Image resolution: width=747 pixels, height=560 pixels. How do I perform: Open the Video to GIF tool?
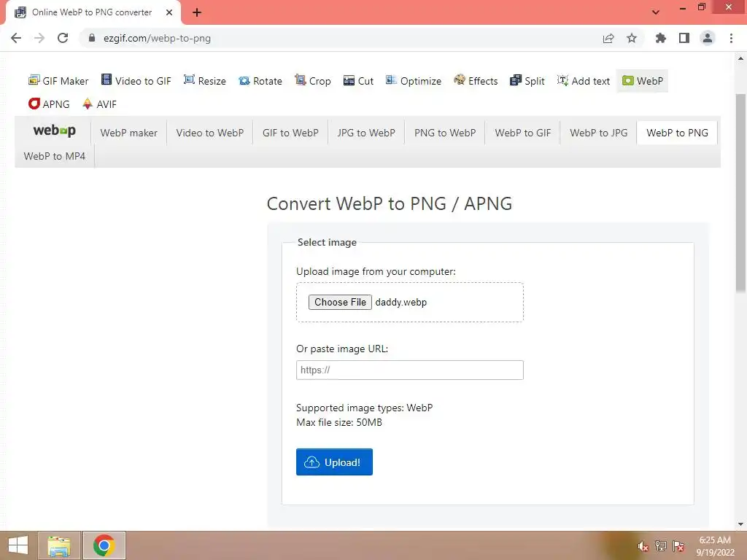[136, 81]
